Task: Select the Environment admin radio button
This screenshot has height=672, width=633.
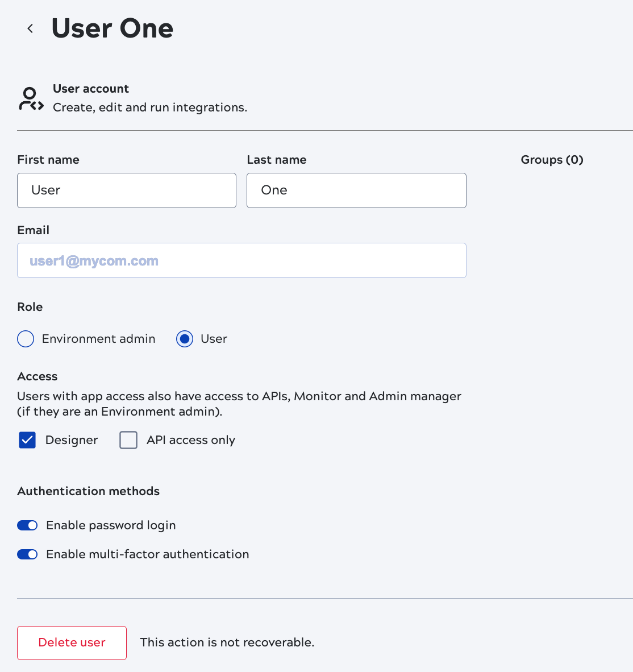Action: (x=26, y=339)
